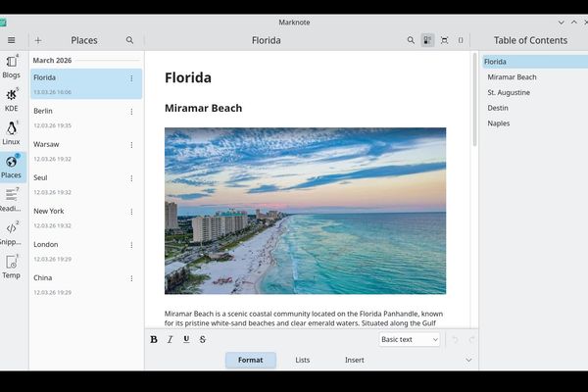Viewport: 588px width, 392px height.
Task: Open options menu for London note
Action: (131, 245)
